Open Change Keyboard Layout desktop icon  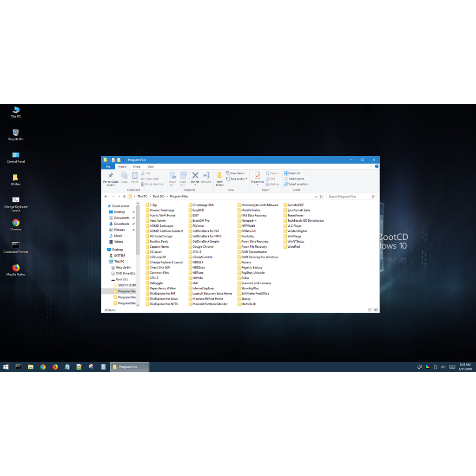click(16, 204)
